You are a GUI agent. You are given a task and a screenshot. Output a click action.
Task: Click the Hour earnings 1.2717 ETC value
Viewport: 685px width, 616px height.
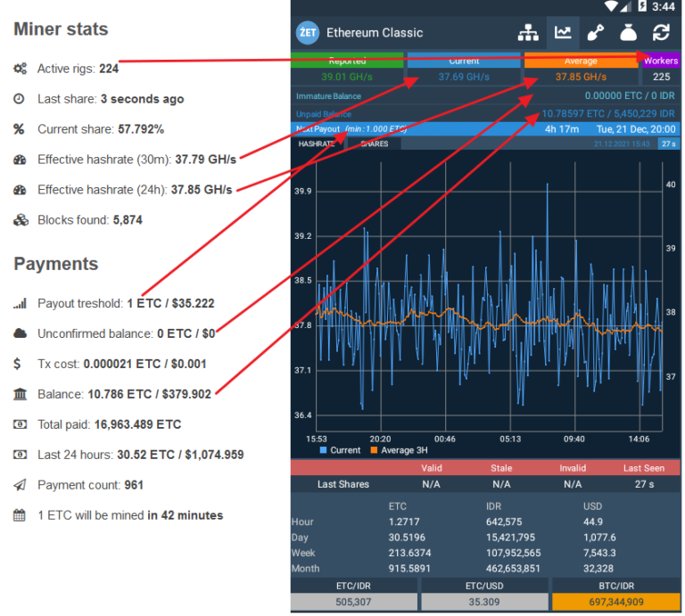click(404, 522)
